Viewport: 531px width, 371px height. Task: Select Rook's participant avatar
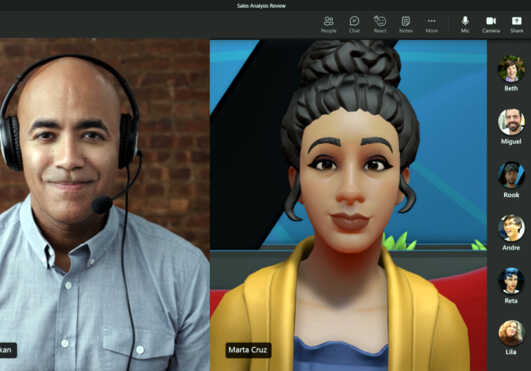(511, 175)
